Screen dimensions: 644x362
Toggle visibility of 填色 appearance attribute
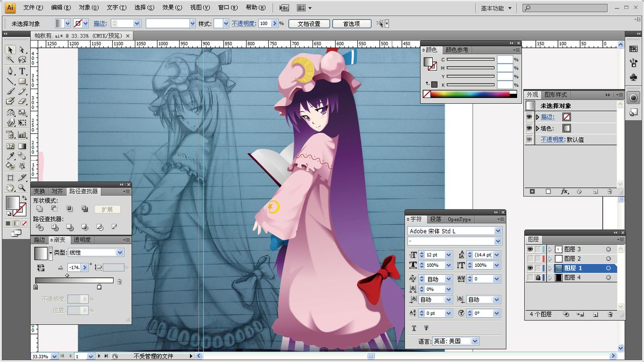(529, 128)
